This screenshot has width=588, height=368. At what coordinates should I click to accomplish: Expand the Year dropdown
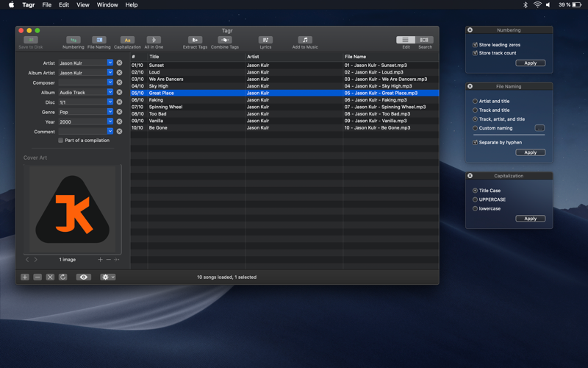[x=110, y=121]
